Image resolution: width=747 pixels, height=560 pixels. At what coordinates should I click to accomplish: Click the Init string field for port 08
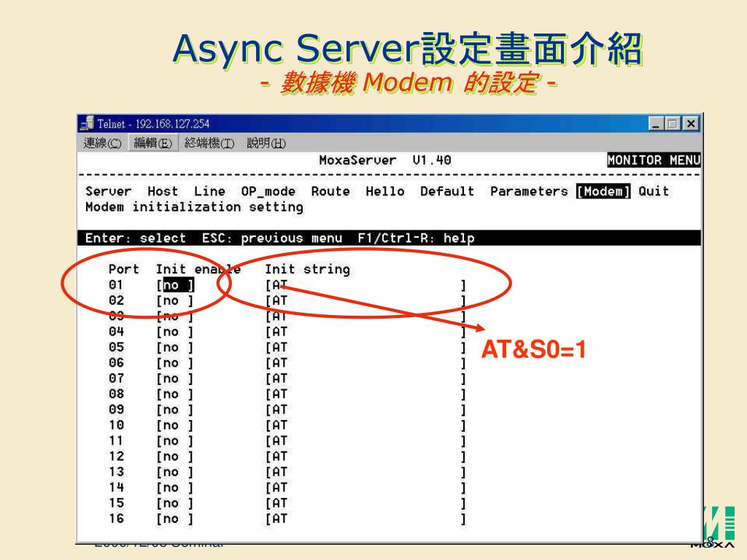click(x=365, y=394)
